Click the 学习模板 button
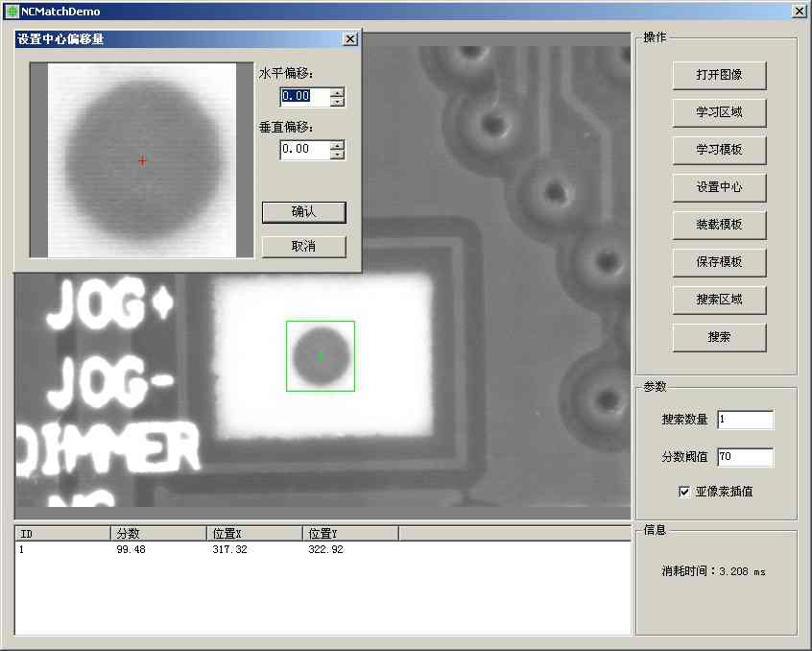 click(x=719, y=150)
